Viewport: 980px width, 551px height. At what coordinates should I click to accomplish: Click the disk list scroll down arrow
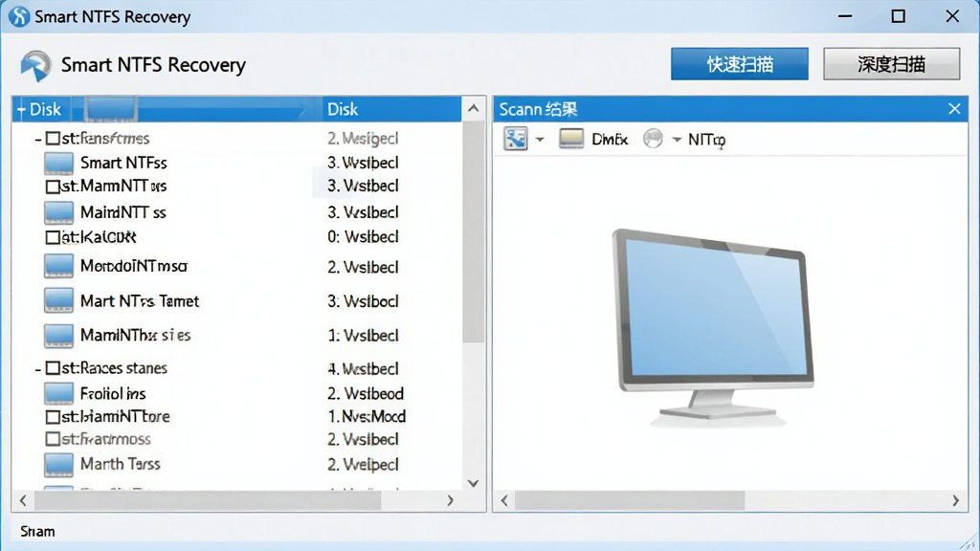[473, 483]
